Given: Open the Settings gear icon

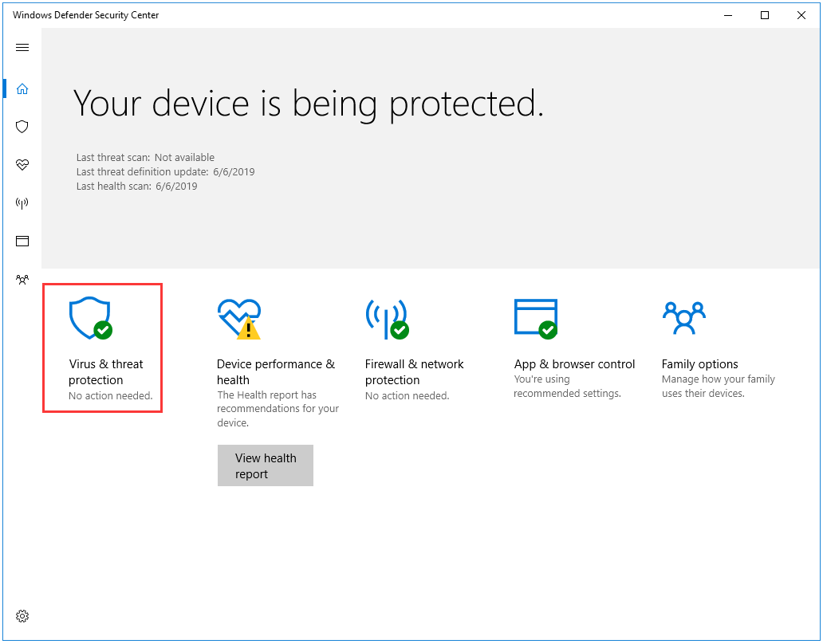Looking at the screenshot, I should coord(22,616).
